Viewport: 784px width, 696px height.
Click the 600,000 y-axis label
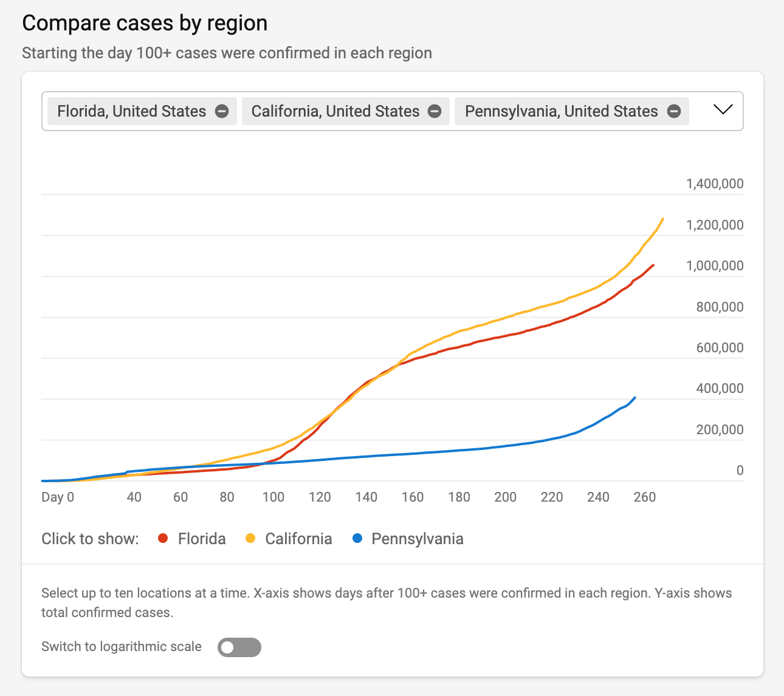720,348
